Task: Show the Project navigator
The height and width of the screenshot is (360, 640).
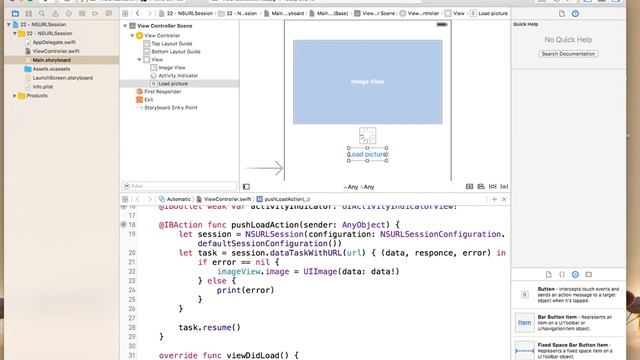Action: (x=15, y=13)
